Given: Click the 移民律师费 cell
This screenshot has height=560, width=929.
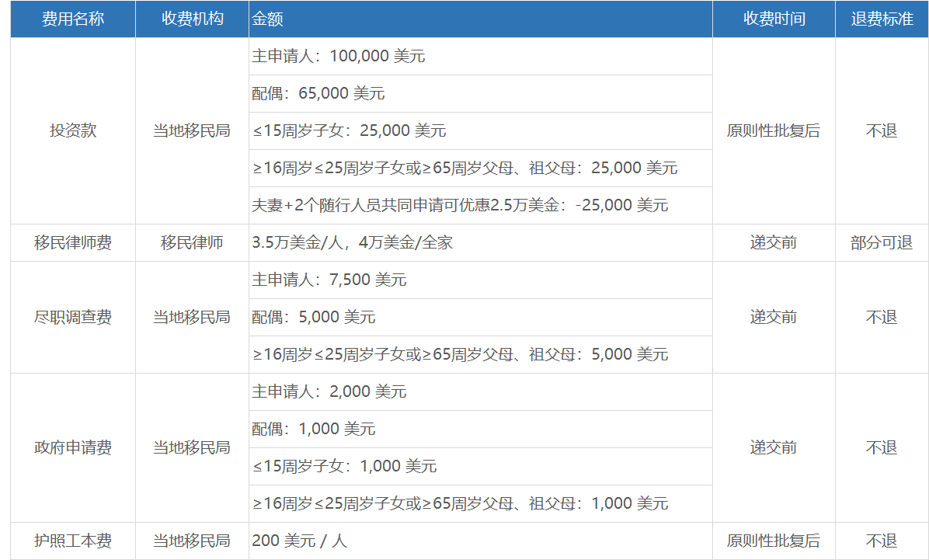Looking at the screenshot, I should (73, 243).
